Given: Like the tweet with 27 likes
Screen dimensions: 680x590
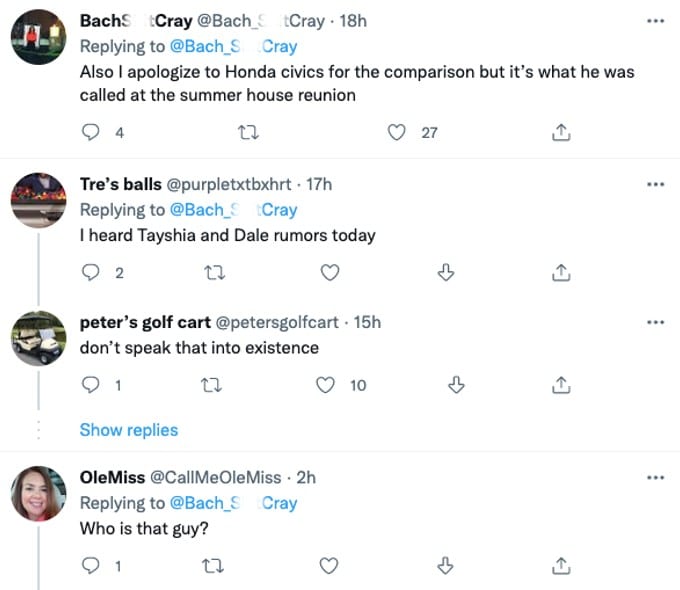Looking at the screenshot, I should (397, 132).
